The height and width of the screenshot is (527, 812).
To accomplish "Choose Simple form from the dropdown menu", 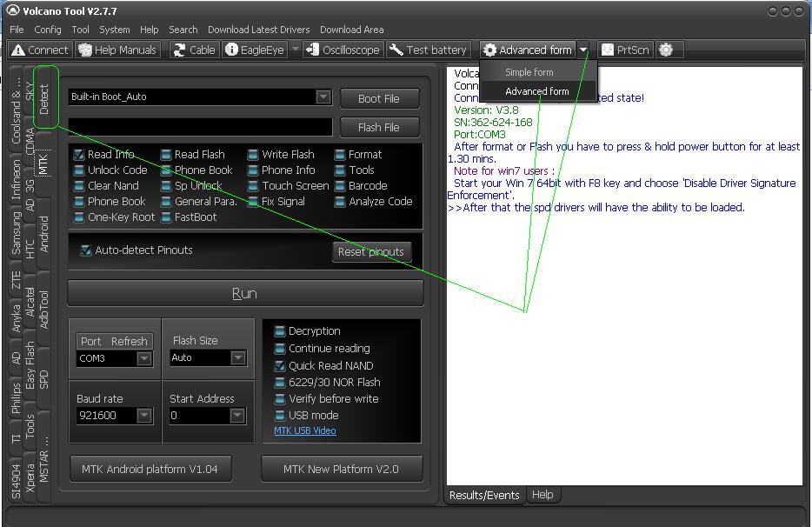I will coord(538,72).
